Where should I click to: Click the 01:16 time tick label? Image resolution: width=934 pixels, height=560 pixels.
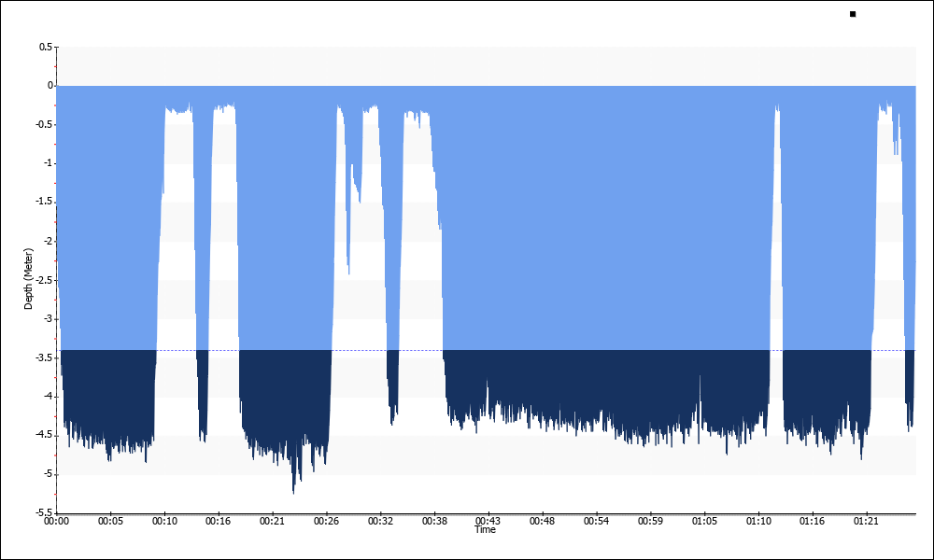812,522
